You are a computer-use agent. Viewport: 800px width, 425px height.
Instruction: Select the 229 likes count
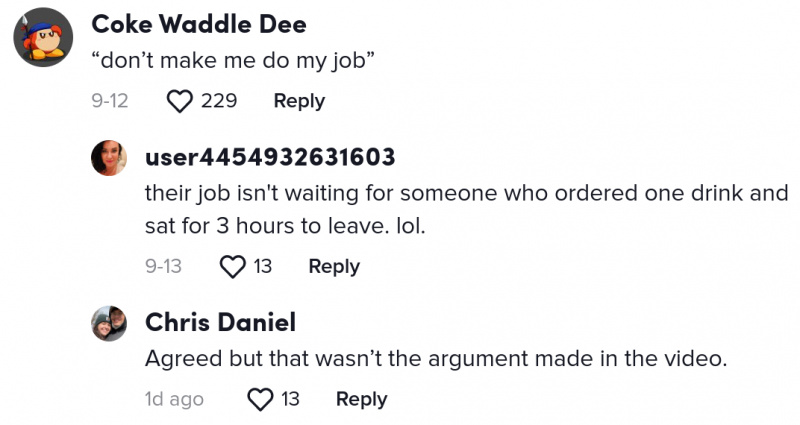click(x=219, y=101)
